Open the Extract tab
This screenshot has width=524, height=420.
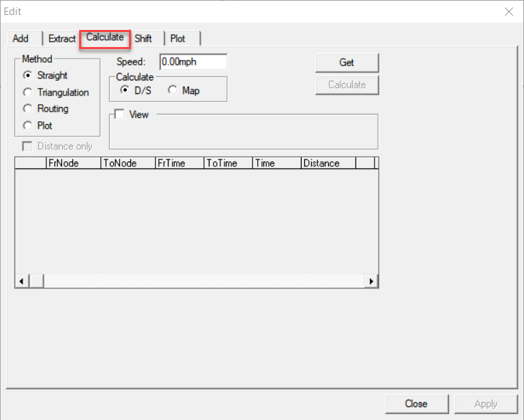point(62,38)
